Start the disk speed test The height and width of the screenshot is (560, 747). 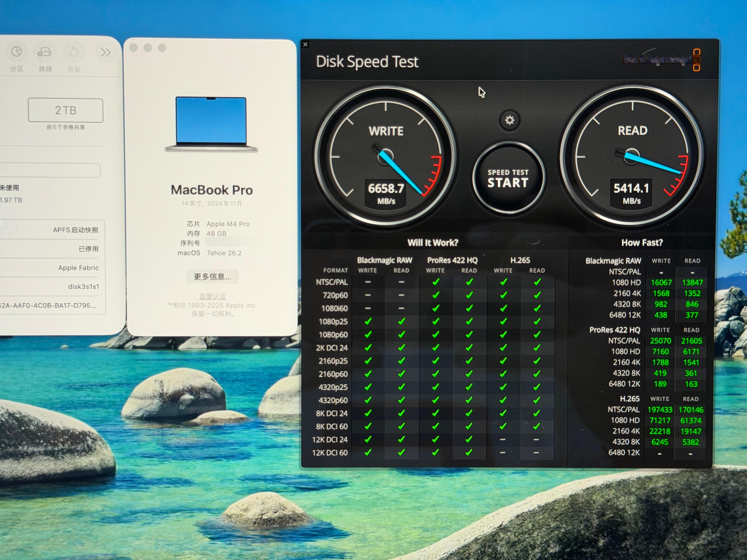pyautogui.click(x=508, y=178)
